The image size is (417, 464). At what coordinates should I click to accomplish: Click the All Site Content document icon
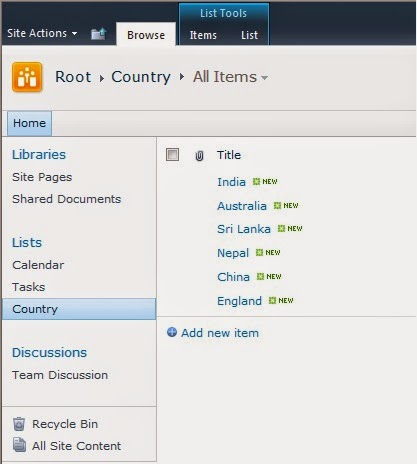[x=19, y=445]
